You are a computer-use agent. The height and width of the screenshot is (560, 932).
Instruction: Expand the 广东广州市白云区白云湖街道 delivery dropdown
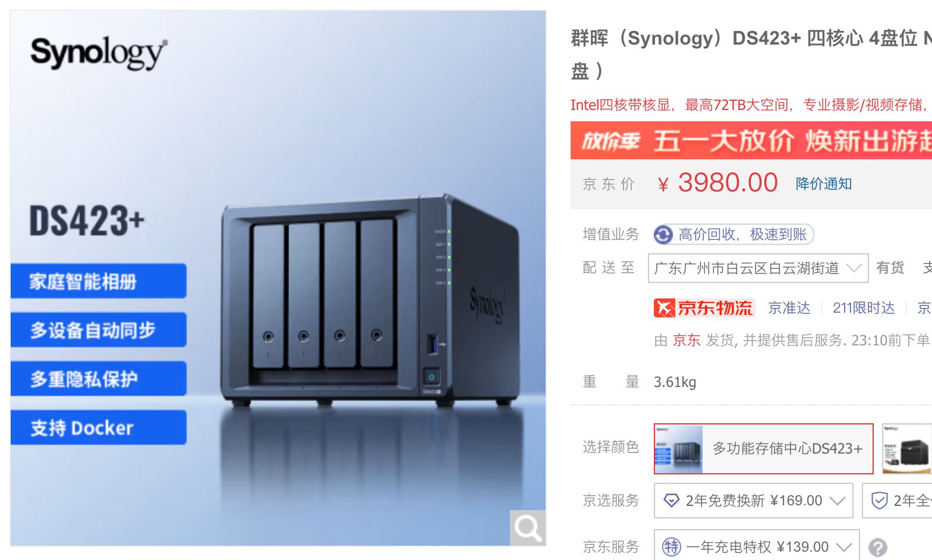pyautogui.click(x=758, y=268)
